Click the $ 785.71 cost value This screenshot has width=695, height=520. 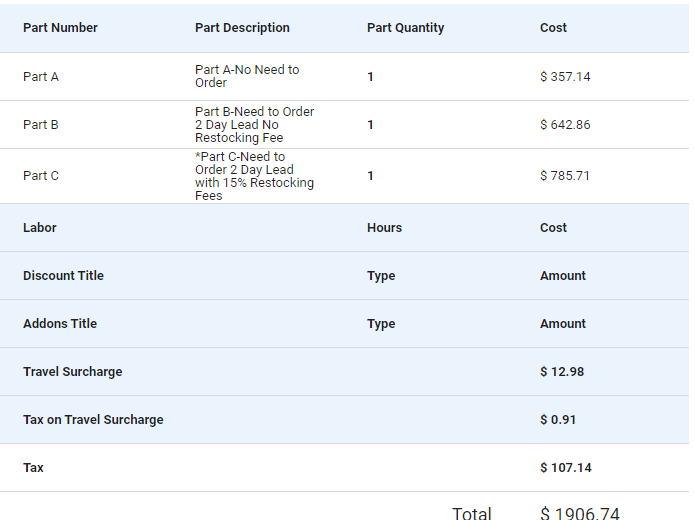pos(565,176)
